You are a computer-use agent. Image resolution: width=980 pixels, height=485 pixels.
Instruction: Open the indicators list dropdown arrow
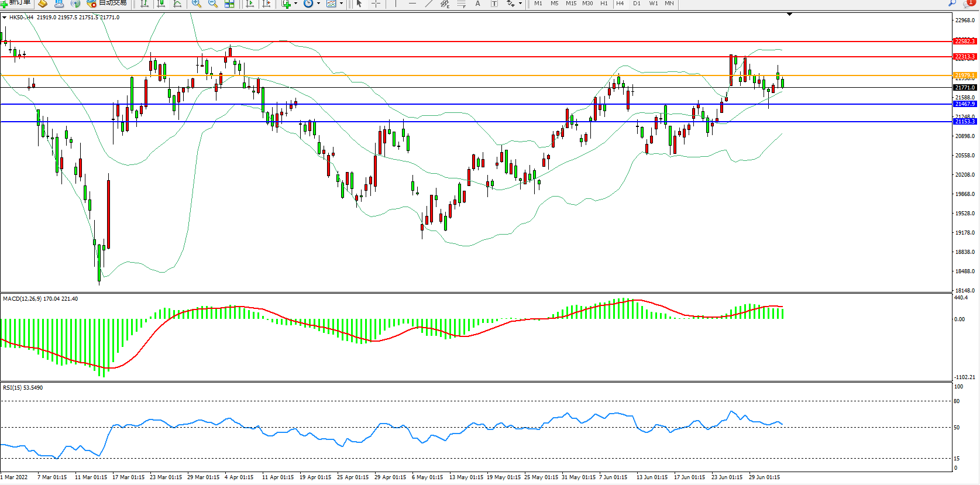click(x=295, y=4)
